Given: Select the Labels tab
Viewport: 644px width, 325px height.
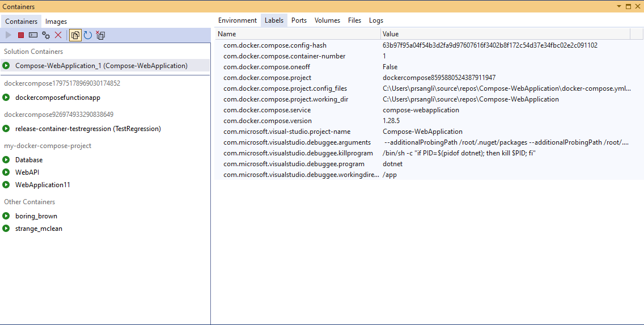Looking at the screenshot, I should click(274, 20).
